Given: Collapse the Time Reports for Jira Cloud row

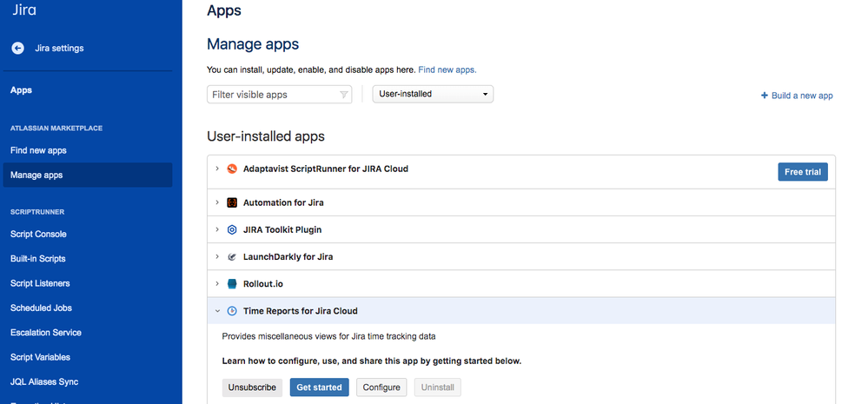Looking at the screenshot, I should [x=217, y=311].
